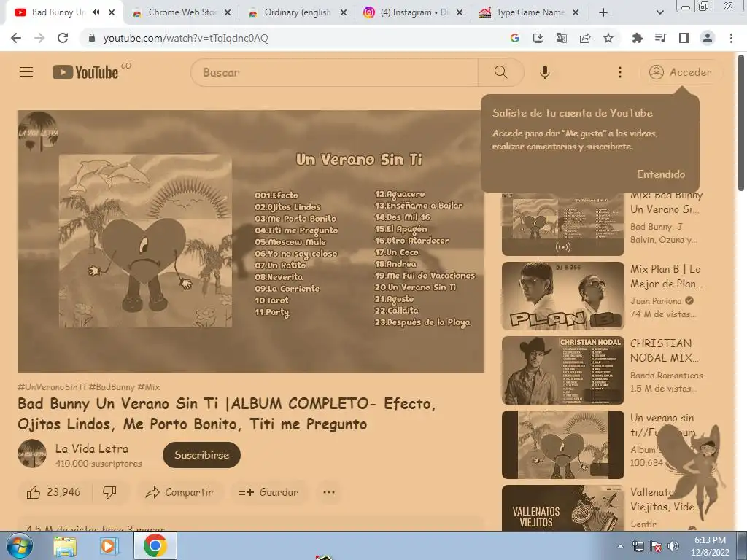Click the Mix Plan B video title
The height and width of the screenshot is (560, 747).
coord(665,276)
